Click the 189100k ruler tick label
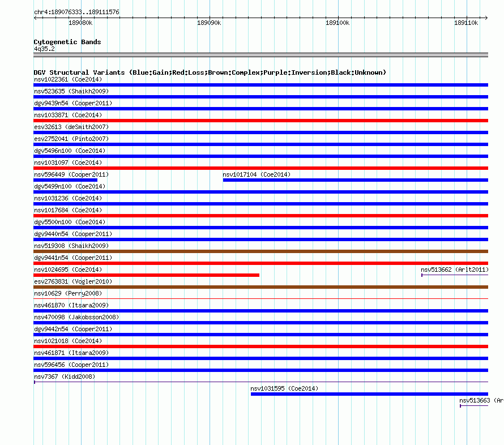The width and height of the screenshot is (504, 445). click(338, 23)
